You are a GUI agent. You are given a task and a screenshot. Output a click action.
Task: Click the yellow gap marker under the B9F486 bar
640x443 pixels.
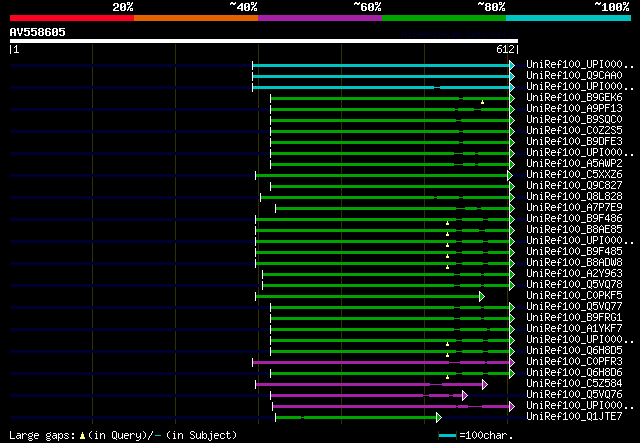point(447,223)
